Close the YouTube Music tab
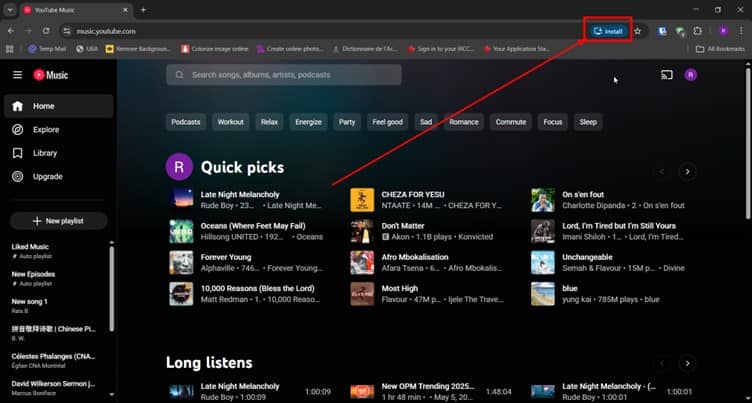The height and width of the screenshot is (403, 752). (x=126, y=10)
